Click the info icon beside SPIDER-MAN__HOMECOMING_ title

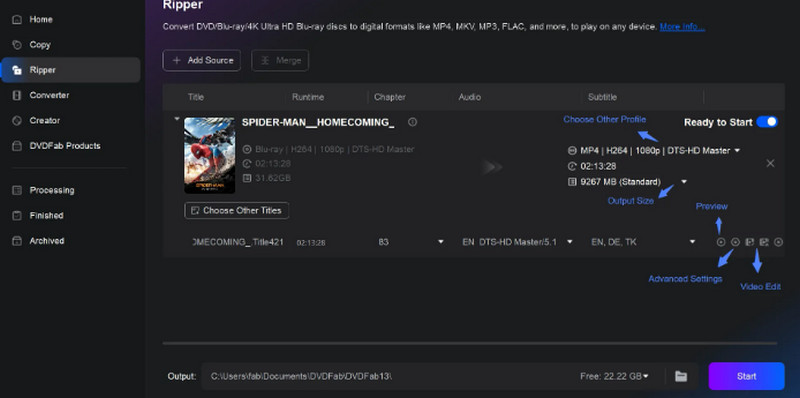point(412,122)
